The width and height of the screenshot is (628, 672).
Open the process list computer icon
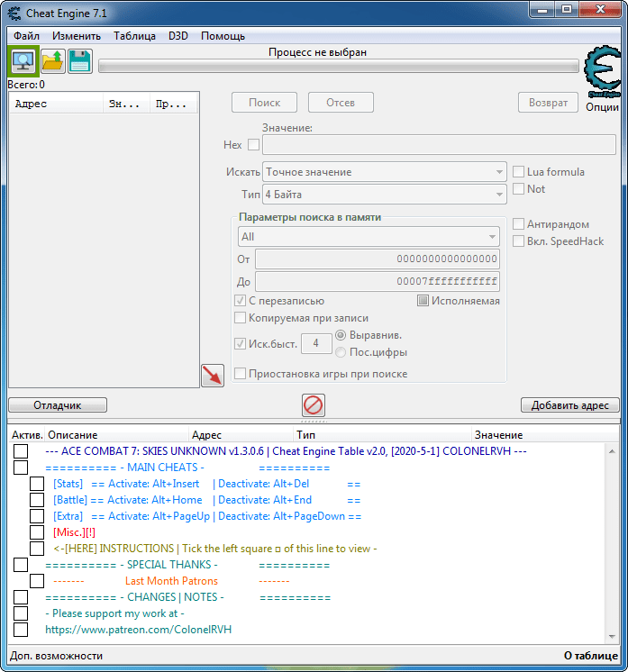pyautogui.click(x=23, y=61)
